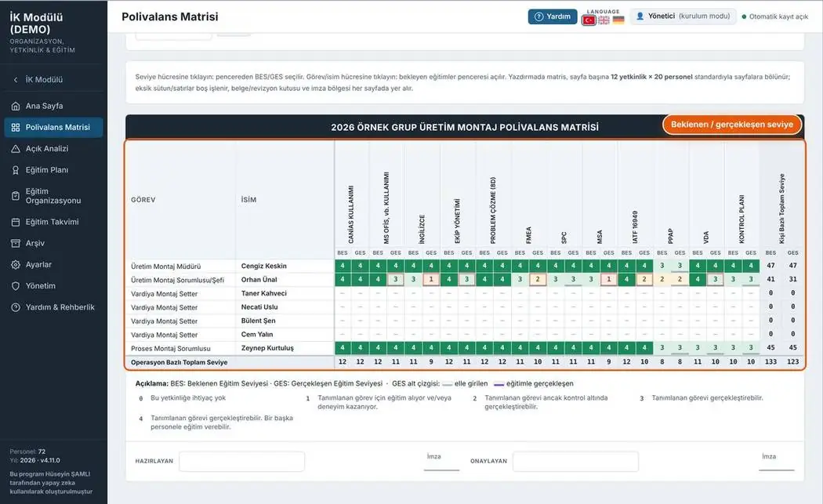
Task: Click the Üretim Montaj Müdürü role cell
Action: [180, 267]
